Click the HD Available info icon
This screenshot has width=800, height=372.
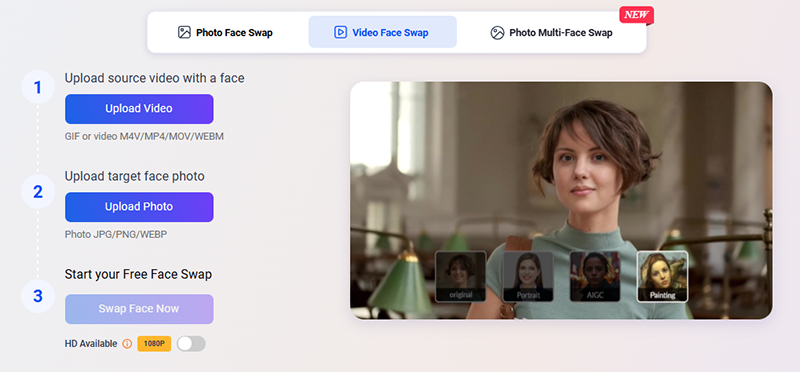pyautogui.click(x=128, y=344)
